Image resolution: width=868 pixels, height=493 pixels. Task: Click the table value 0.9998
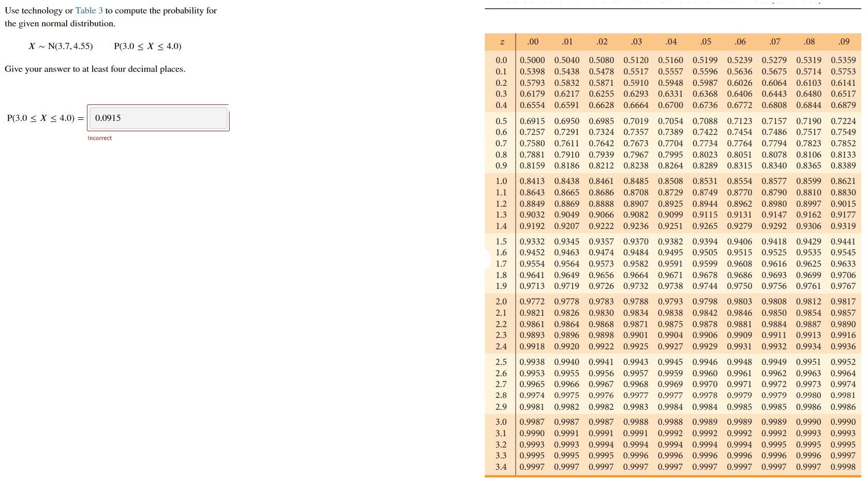843,467
